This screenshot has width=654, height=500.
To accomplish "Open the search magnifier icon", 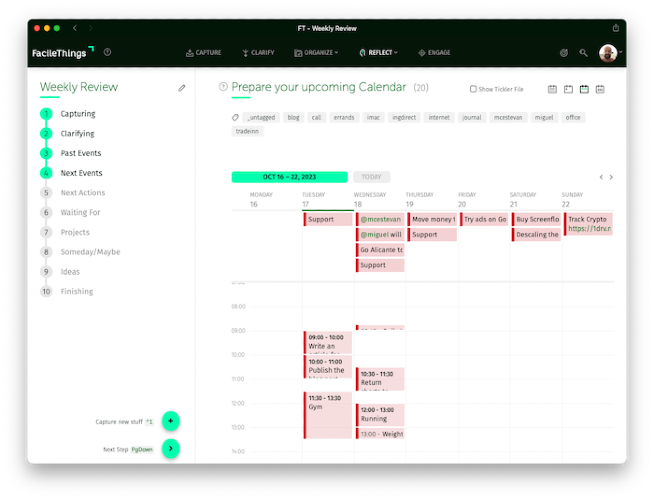I will point(584,53).
